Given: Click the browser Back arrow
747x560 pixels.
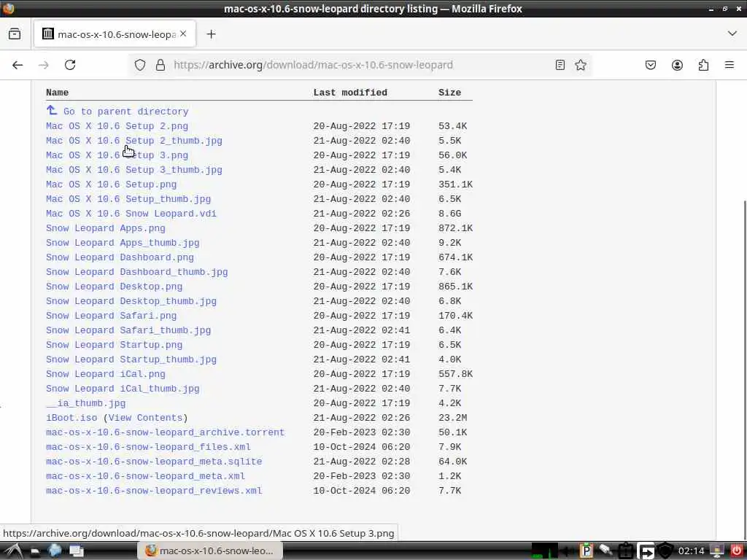Looking at the screenshot, I should tap(18, 65).
